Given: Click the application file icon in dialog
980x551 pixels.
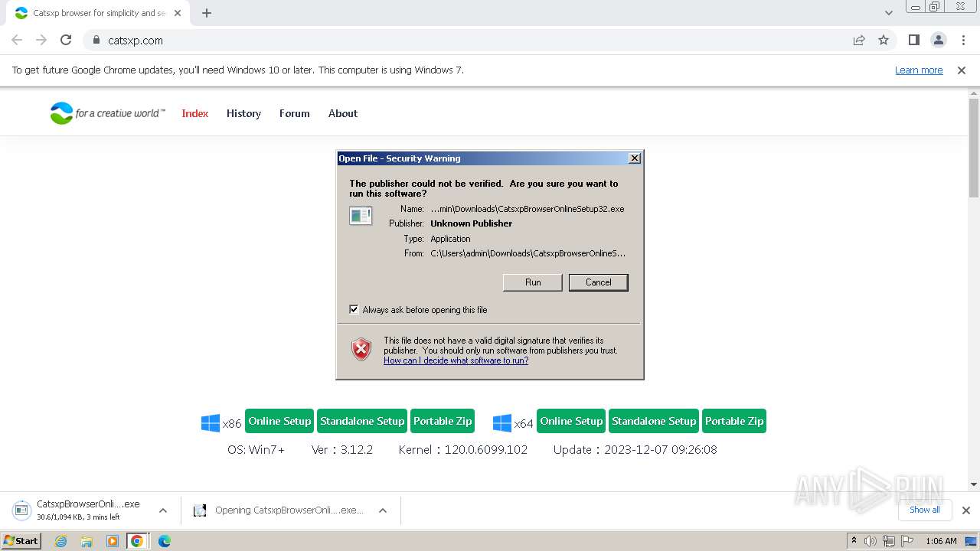Looking at the screenshot, I should (361, 216).
